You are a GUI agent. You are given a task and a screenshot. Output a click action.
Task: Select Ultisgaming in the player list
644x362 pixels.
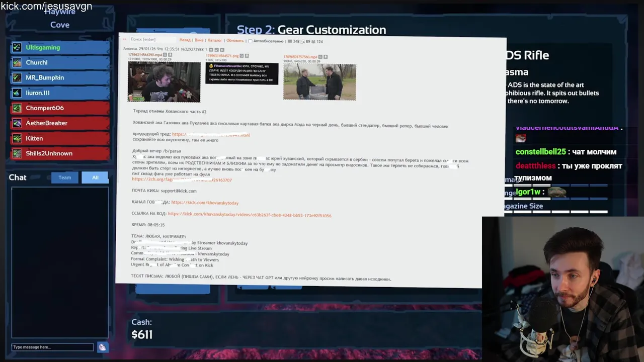click(x=60, y=47)
